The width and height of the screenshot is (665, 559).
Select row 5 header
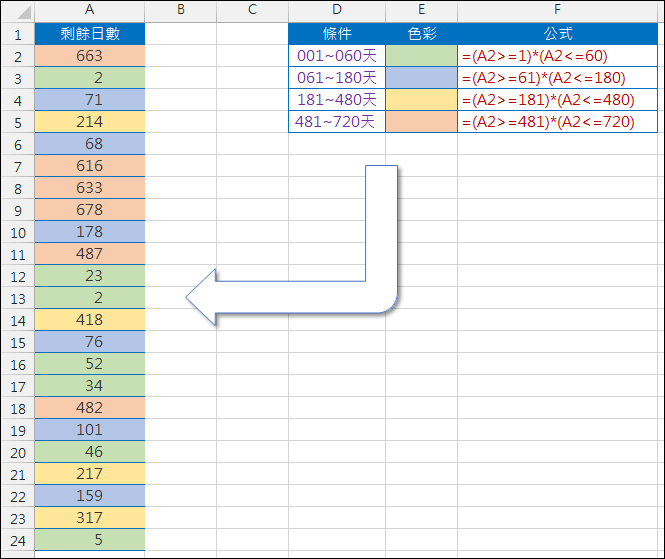(17, 122)
